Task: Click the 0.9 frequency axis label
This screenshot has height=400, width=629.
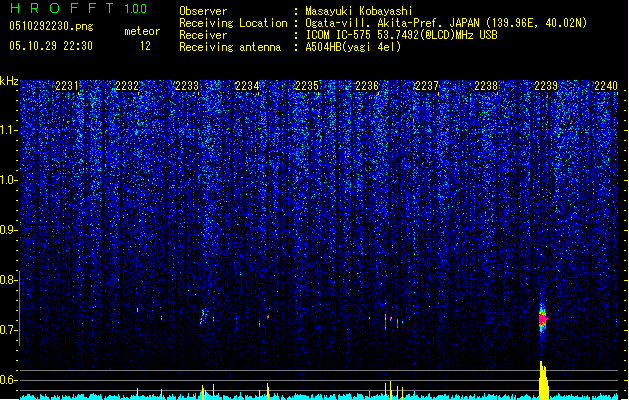Action: tap(9, 230)
